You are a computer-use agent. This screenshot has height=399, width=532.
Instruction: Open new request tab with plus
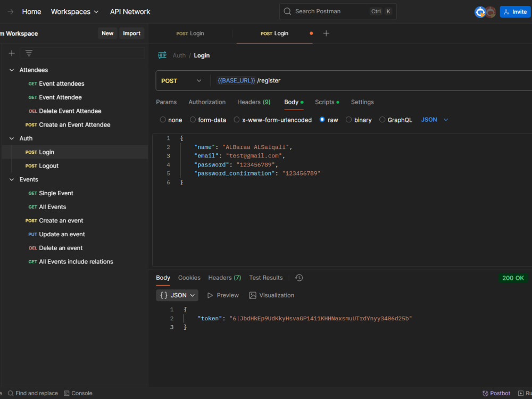326,33
